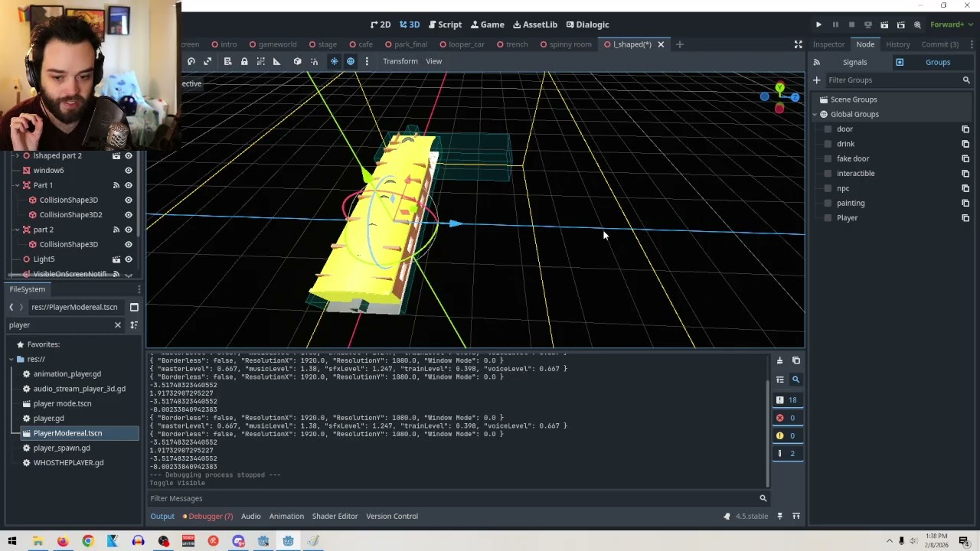Add a new group with plus icon
Viewport: 980px width, 551px height.
point(816,80)
